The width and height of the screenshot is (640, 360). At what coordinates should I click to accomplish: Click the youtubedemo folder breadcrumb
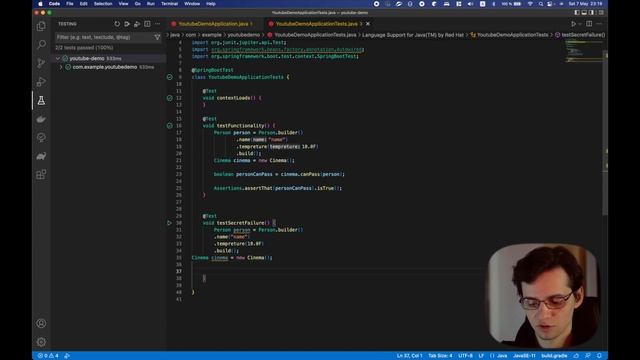(x=244, y=35)
